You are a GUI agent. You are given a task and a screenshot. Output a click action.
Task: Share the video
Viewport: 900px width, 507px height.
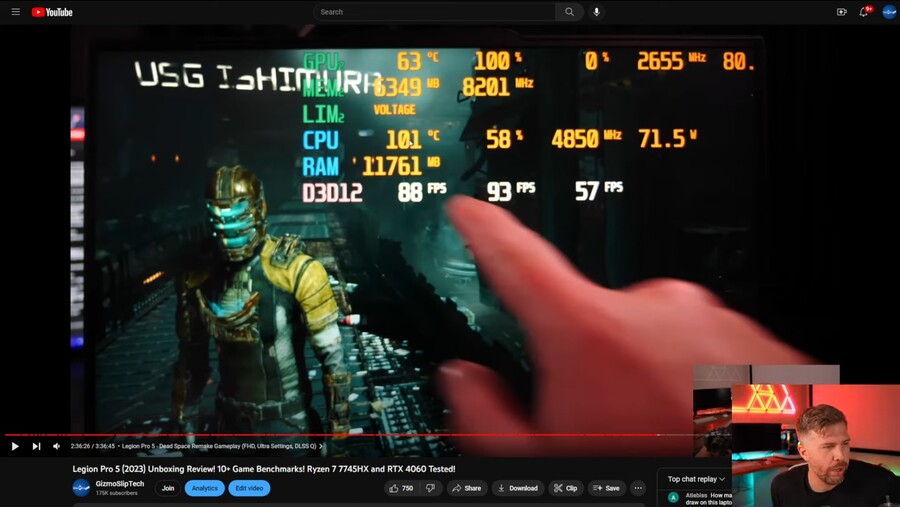[467, 488]
